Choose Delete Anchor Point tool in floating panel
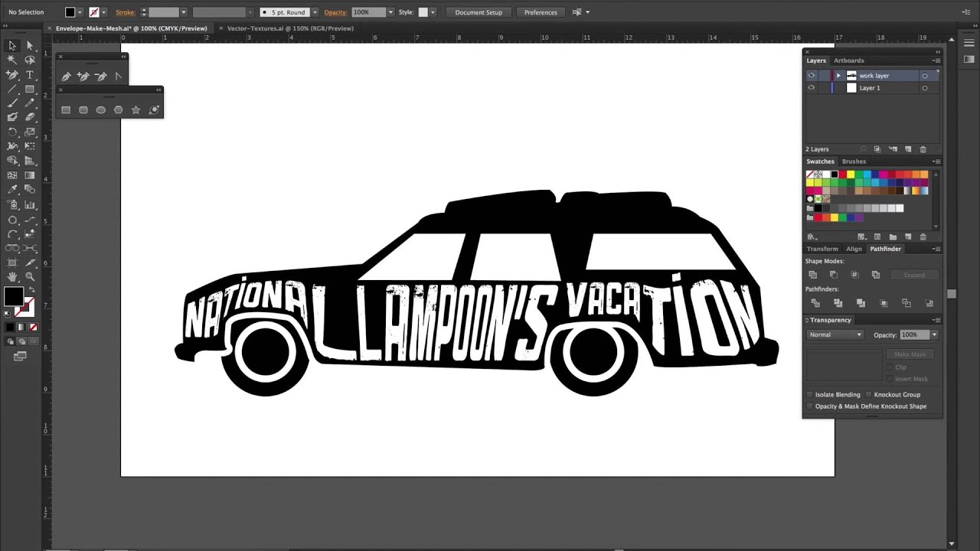The width and height of the screenshot is (980, 551). click(x=100, y=76)
